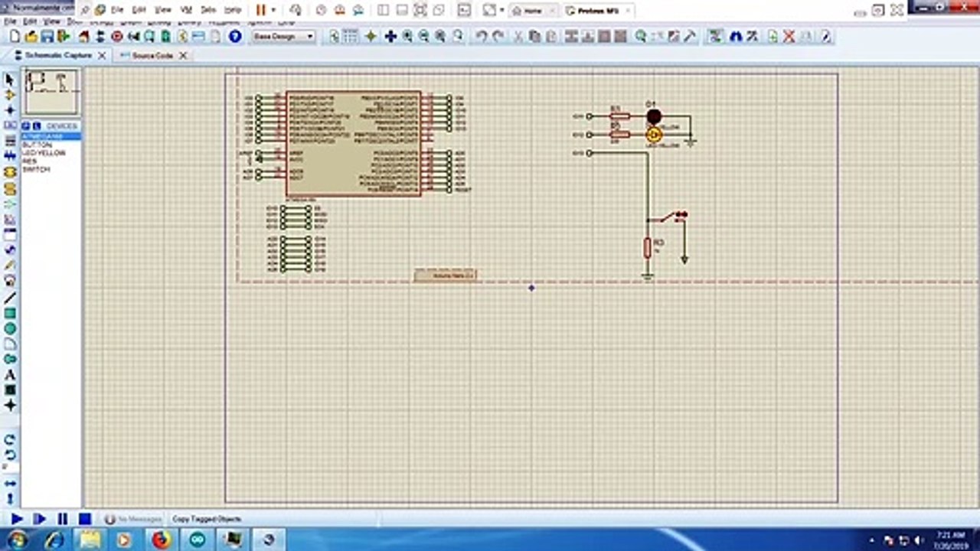Open the Base Design dropdown

283,37
